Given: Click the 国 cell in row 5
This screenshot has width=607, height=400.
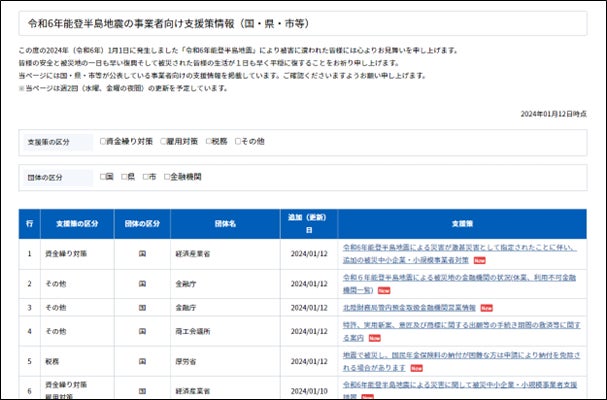Looking at the screenshot, I should (x=142, y=361).
